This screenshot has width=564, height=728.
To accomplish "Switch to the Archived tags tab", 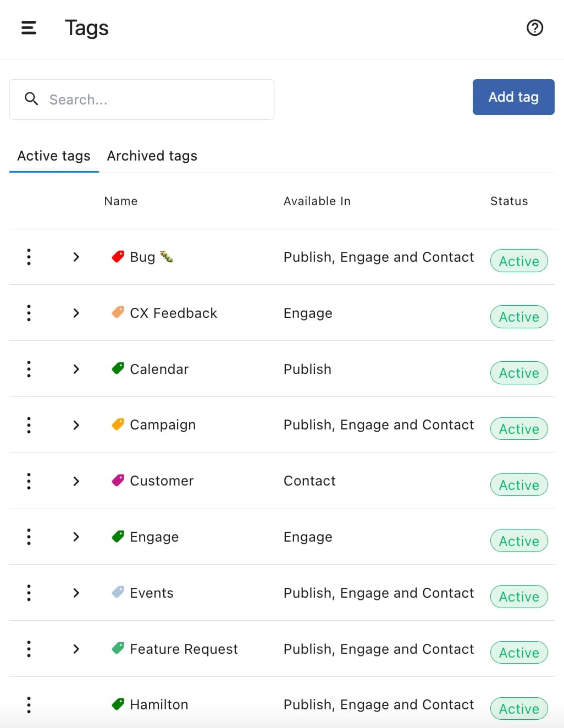I will point(152,156).
